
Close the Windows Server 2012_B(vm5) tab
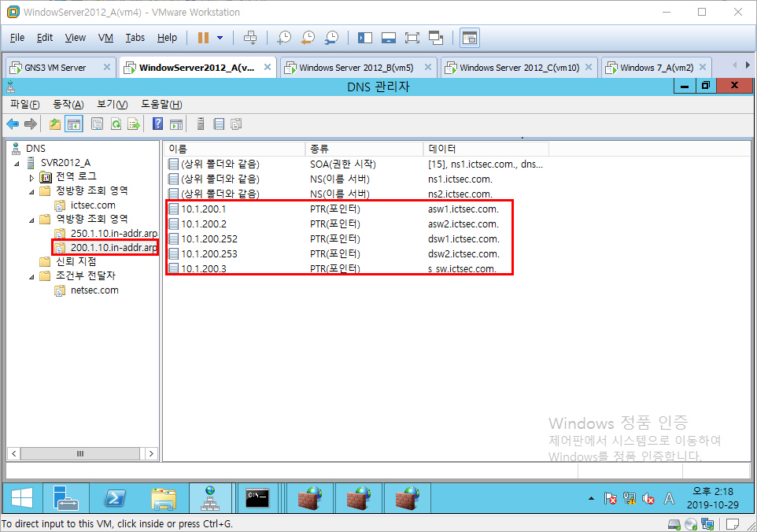tap(428, 67)
